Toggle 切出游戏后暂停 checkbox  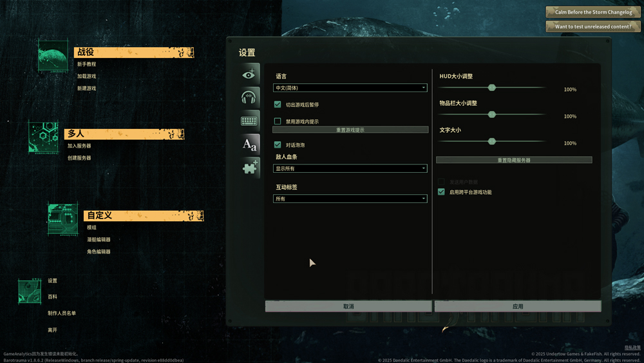coord(278,104)
